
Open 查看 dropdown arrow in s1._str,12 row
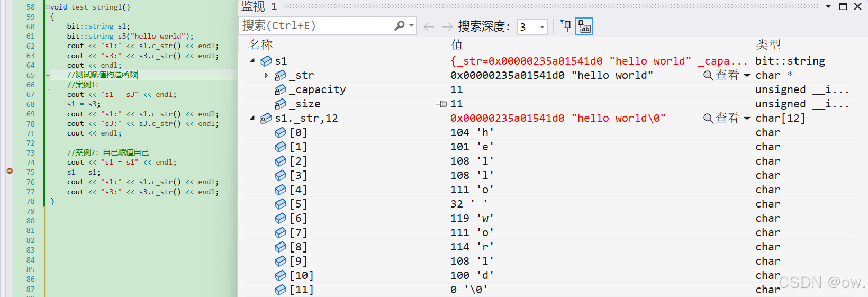point(747,118)
